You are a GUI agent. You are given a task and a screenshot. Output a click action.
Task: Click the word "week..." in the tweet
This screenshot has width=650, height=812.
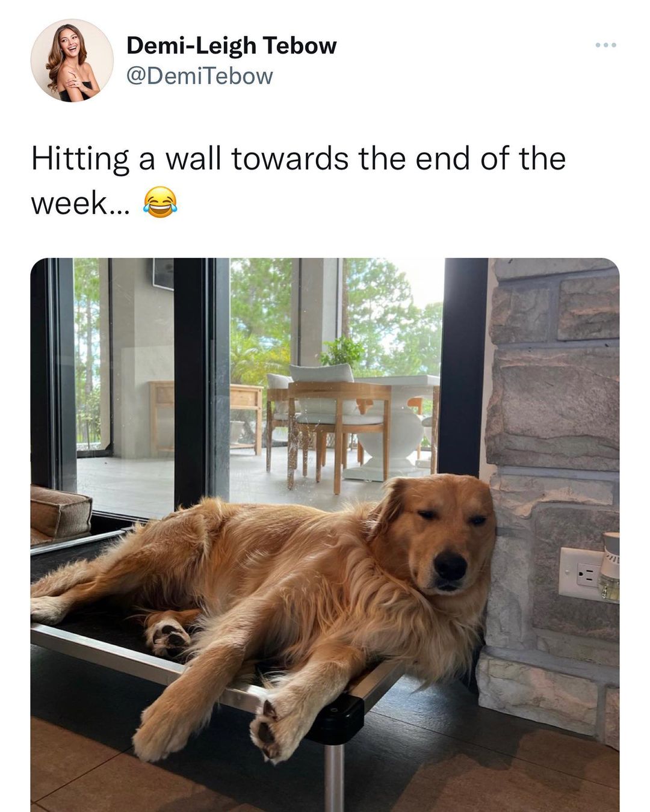80,203
